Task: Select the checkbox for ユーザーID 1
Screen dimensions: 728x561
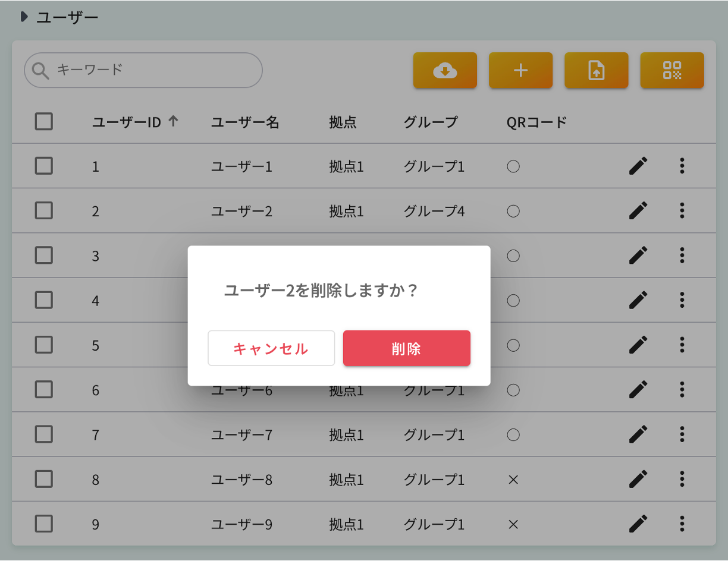Action: tap(43, 166)
